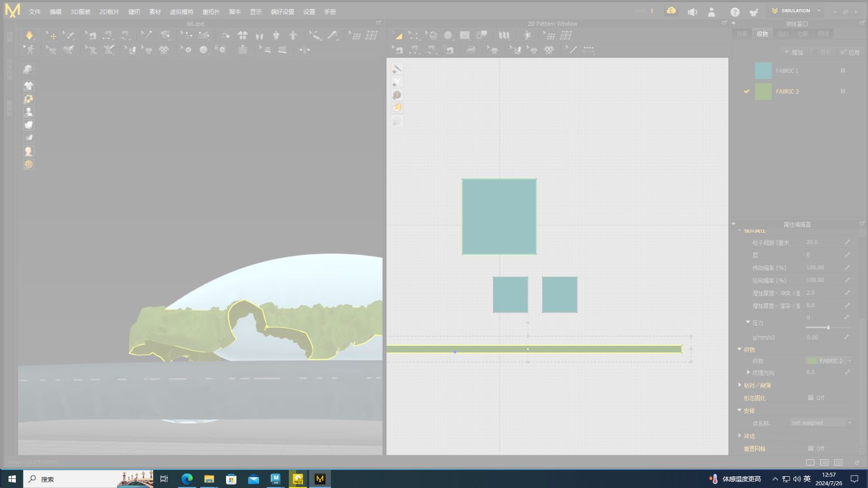Open the 3D服装 menu
The height and width of the screenshot is (488, 868).
click(x=80, y=12)
